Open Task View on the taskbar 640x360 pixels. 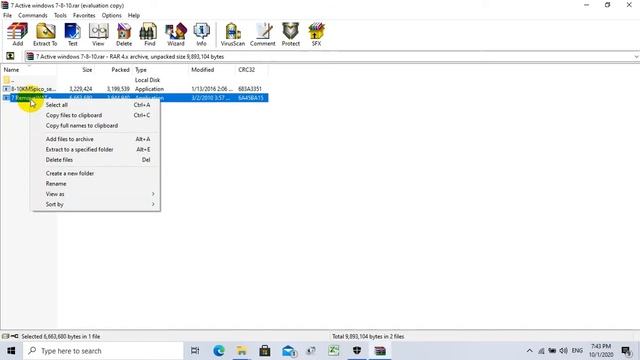click(195, 351)
